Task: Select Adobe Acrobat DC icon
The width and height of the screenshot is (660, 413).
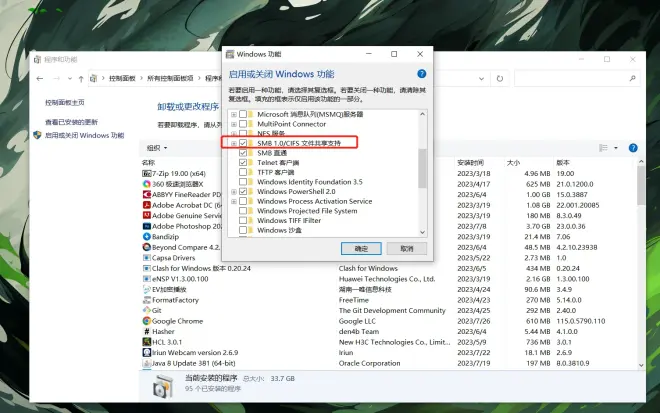Action: (146, 205)
